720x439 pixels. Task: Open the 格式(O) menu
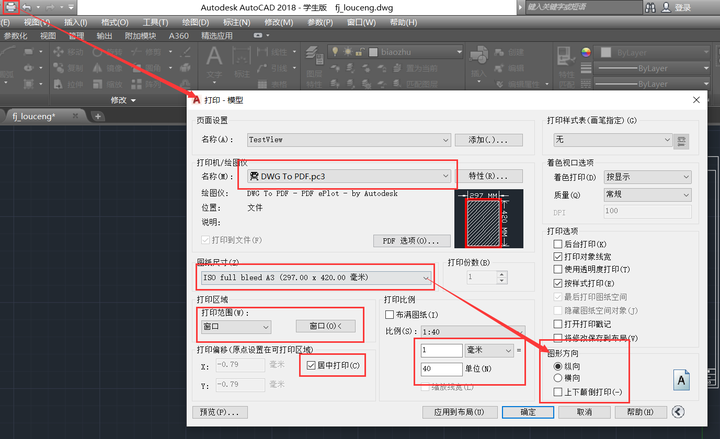coord(115,22)
